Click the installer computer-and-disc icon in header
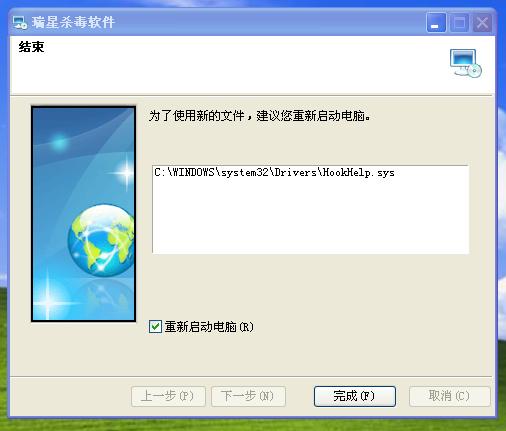 tap(466, 63)
